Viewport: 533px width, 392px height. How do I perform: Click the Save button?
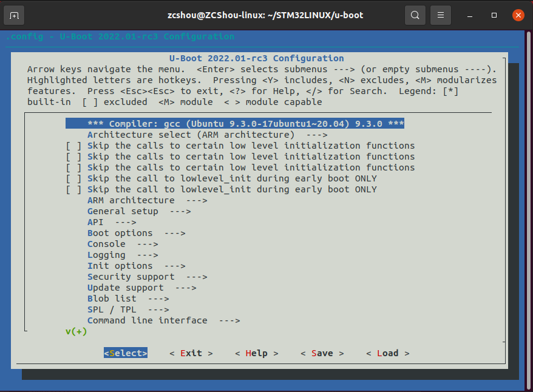[322, 353]
